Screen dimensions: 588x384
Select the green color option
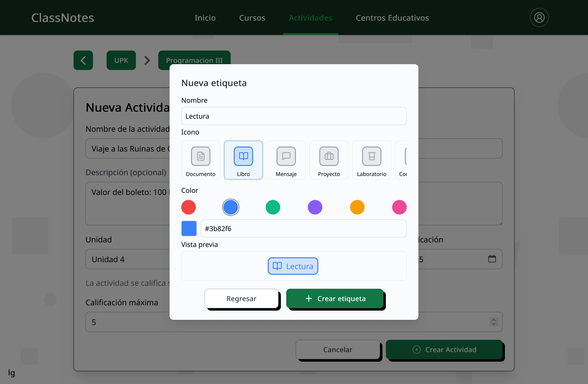[273, 207]
